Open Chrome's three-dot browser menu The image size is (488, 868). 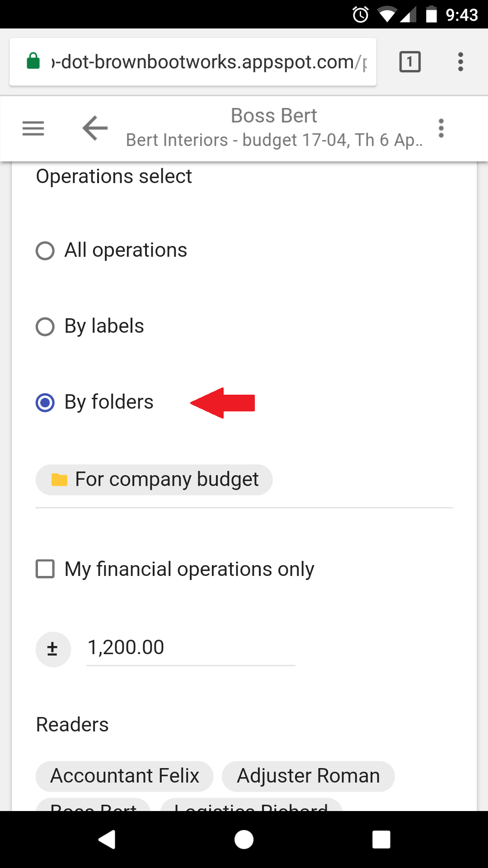(x=460, y=62)
